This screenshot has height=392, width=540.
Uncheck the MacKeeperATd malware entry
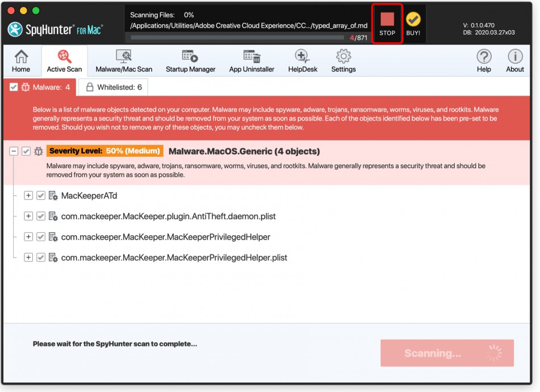40,195
